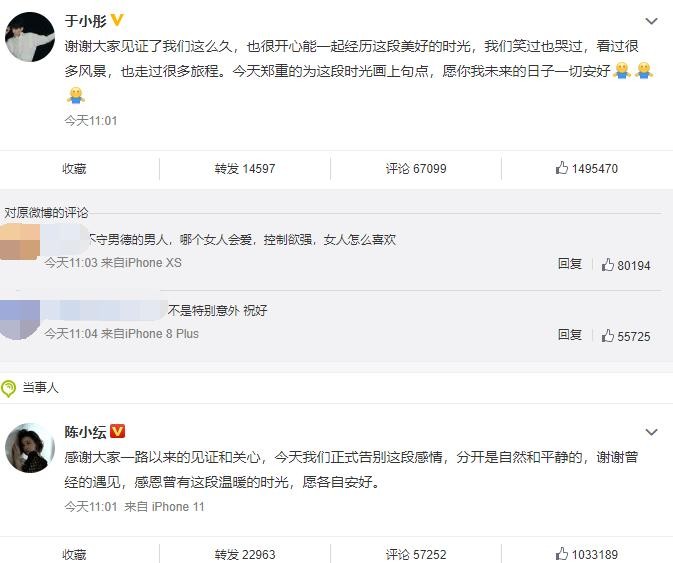This screenshot has height=563, width=673.
Task: Open the chevron menu on 陈小纭's post
Action: point(652,432)
